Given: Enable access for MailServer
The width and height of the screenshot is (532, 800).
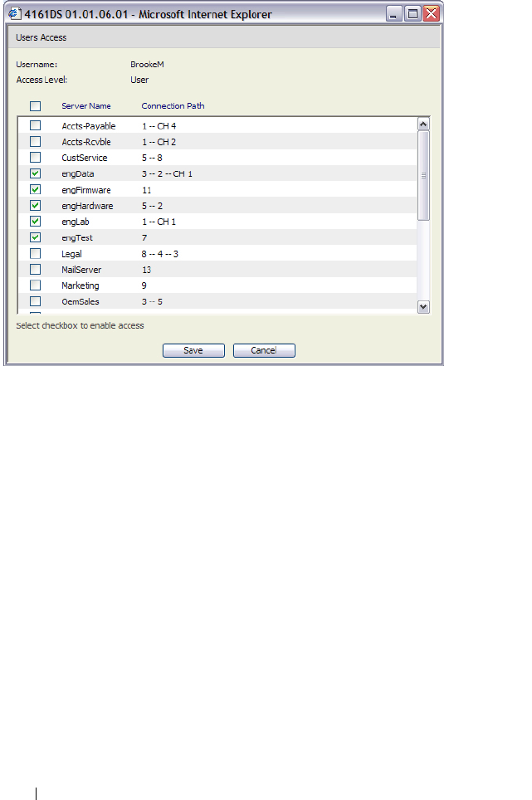Looking at the screenshot, I should 35,269.
